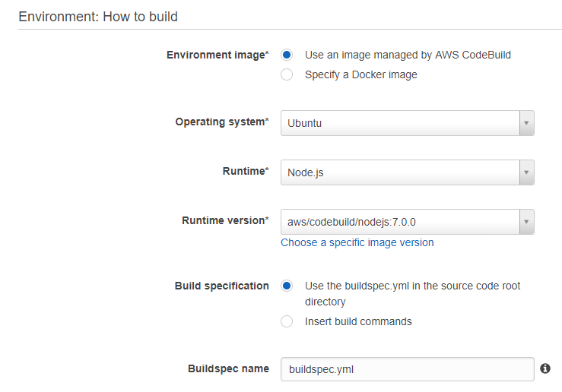Select "Use the buildspec.yml" radio option

point(287,286)
